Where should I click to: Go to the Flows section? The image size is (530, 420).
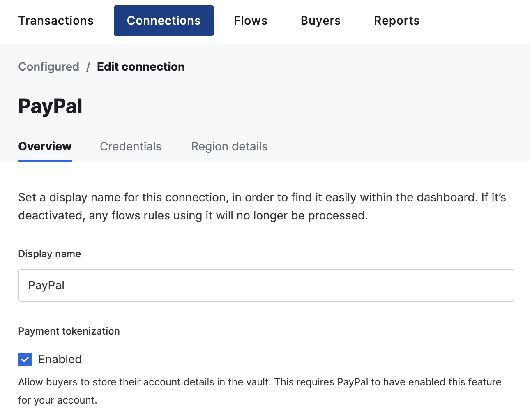(250, 20)
